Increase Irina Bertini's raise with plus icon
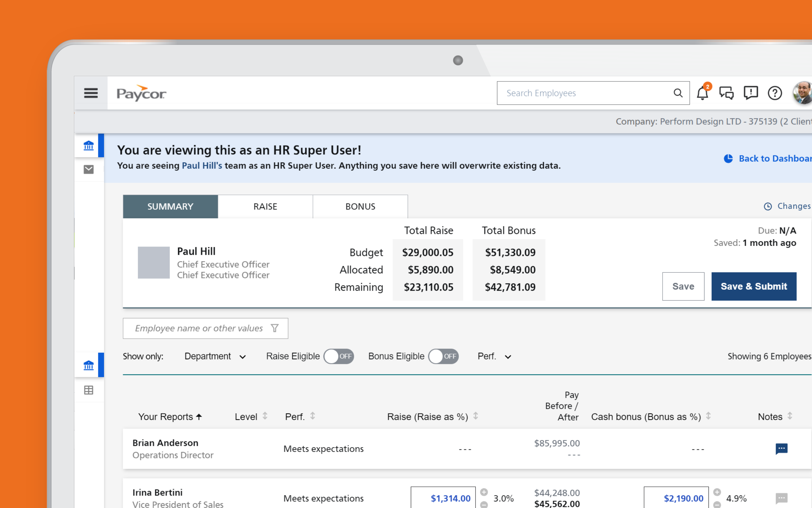Screen dimensions: 812x508 click(484, 492)
